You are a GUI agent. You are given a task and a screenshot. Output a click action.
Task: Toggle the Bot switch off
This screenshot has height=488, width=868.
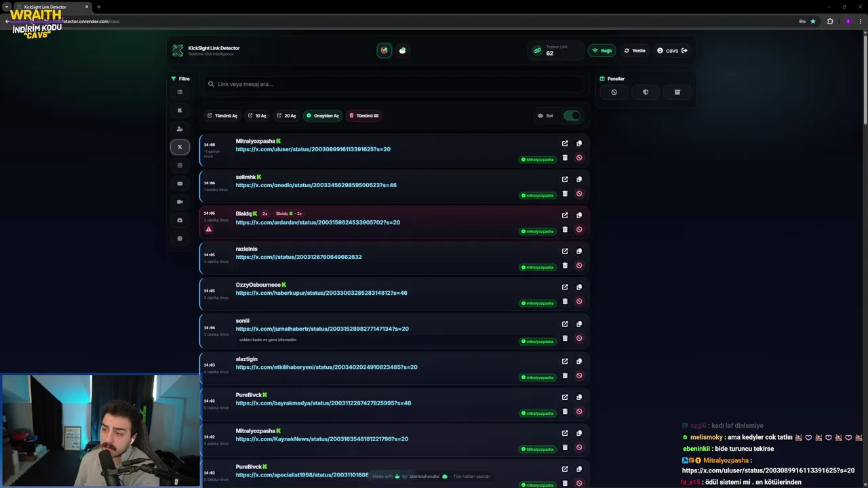(572, 116)
